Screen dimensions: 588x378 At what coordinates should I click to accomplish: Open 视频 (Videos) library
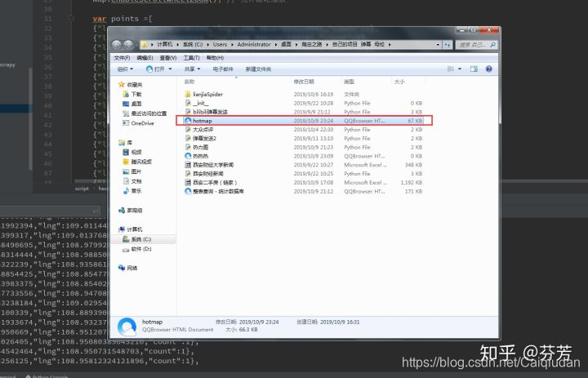pyautogui.click(x=132, y=152)
